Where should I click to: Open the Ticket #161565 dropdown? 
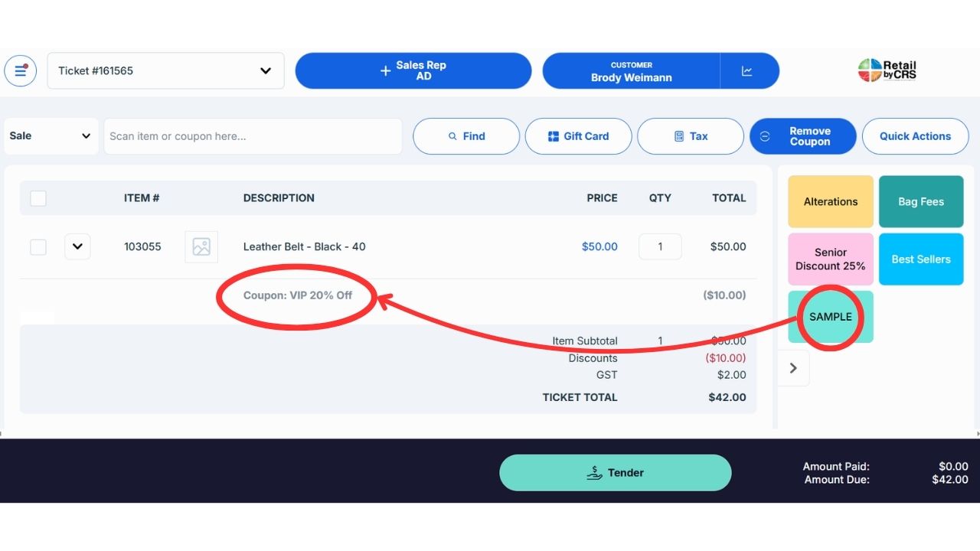coord(165,71)
